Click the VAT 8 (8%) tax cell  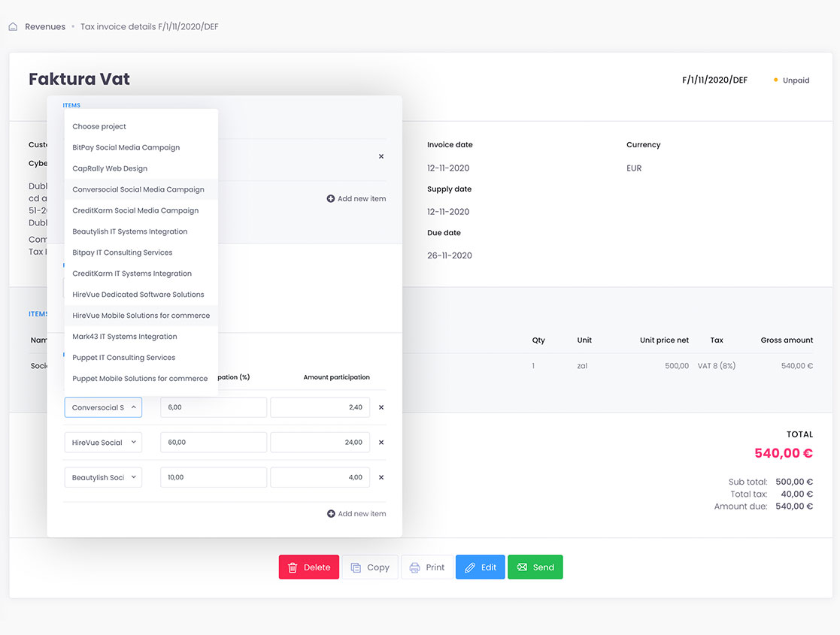pos(716,366)
